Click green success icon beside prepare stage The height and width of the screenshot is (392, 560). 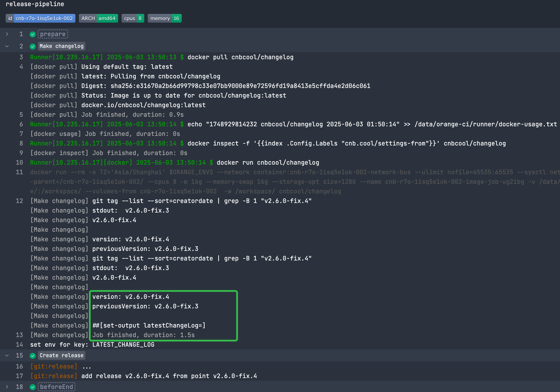(x=33, y=34)
